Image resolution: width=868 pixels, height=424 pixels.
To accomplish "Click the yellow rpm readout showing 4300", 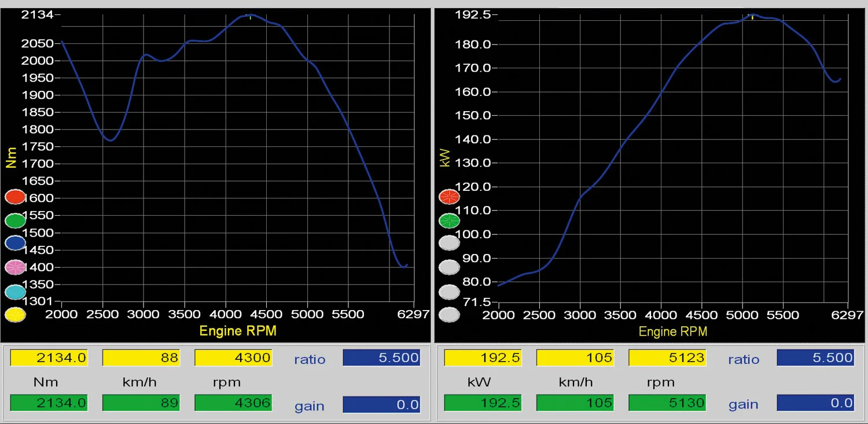I will (x=233, y=357).
